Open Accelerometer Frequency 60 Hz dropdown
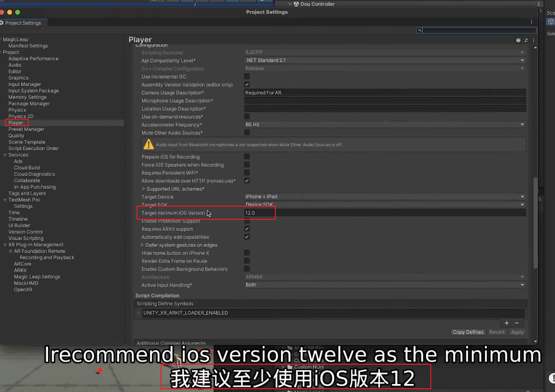This screenshot has height=392, width=555. click(385, 125)
